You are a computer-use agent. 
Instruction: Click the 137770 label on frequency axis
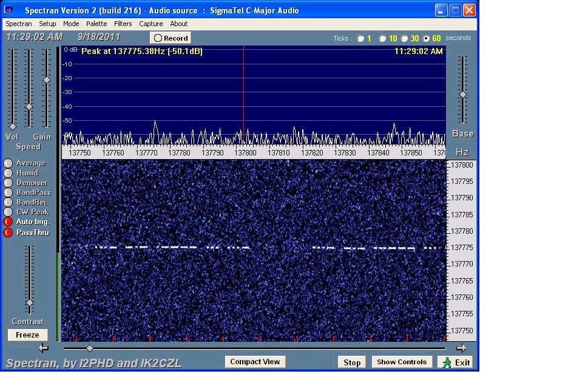(x=146, y=153)
